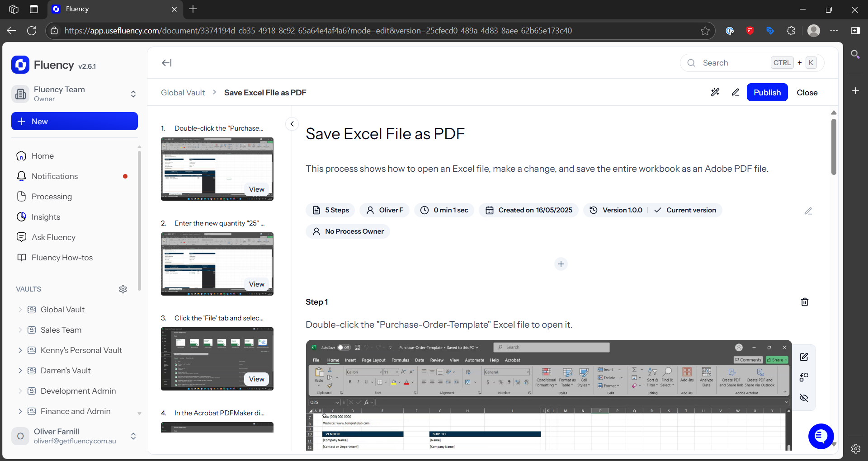Click the Created on 16/05/2025 chip
This screenshot has width=868, height=461.
click(528, 210)
